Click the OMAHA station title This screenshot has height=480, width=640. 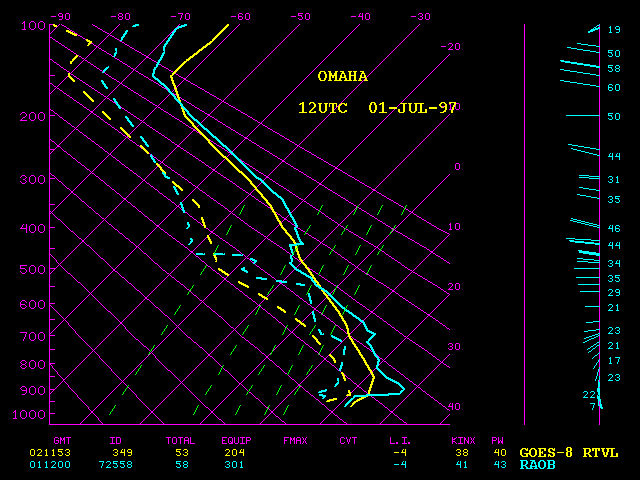(x=342, y=76)
